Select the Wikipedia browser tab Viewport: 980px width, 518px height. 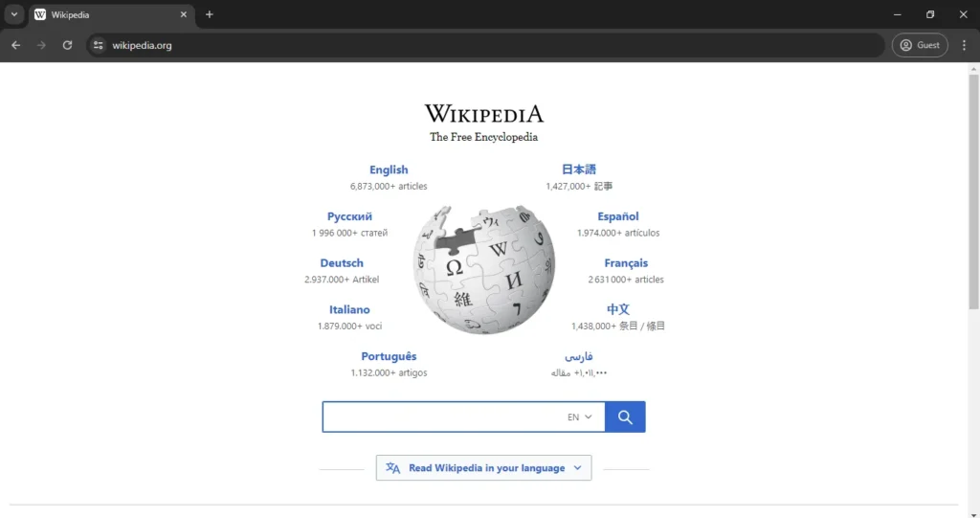click(x=111, y=14)
